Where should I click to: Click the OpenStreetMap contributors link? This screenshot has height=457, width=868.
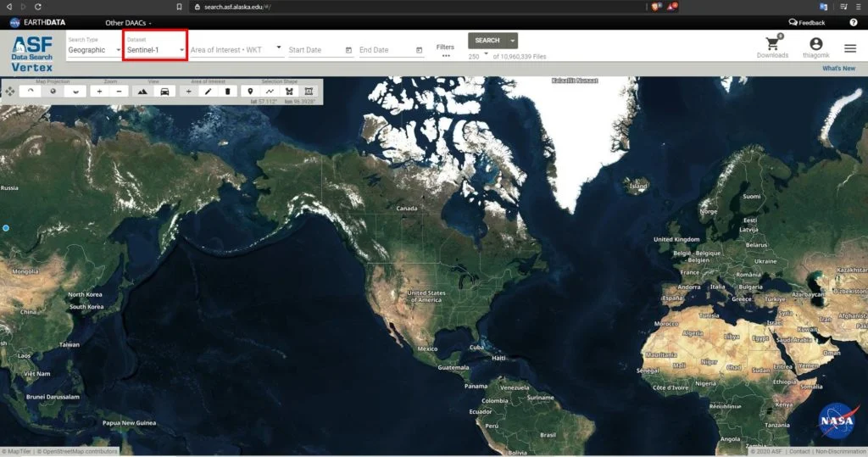coord(77,451)
